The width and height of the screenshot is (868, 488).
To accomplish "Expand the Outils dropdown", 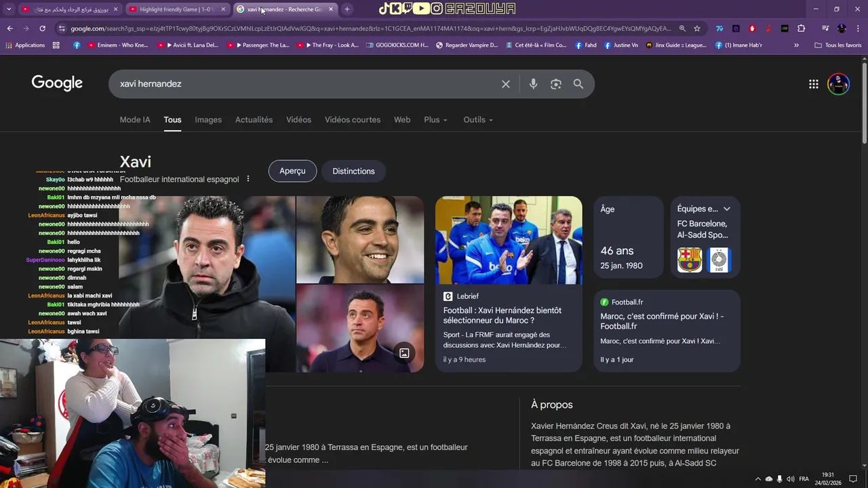I will pyautogui.click(x=478, y=120).
